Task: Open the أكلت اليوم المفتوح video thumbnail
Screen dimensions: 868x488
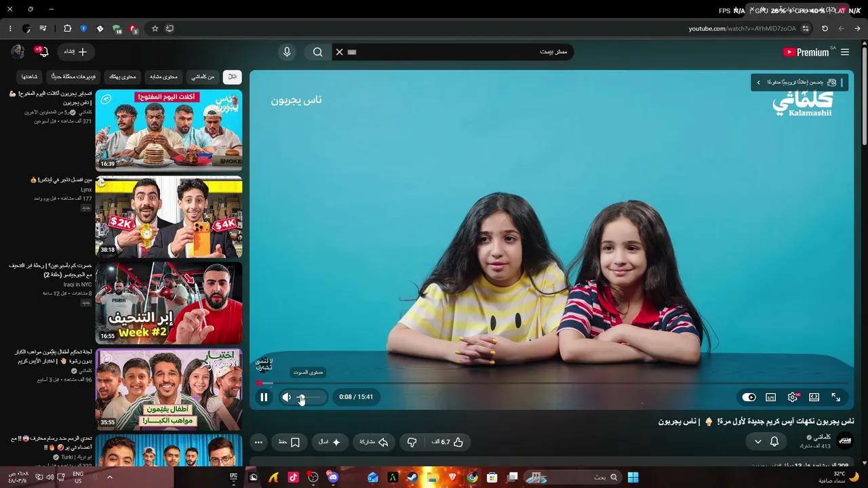Action: pyautogui.click(x=169, y=130)
